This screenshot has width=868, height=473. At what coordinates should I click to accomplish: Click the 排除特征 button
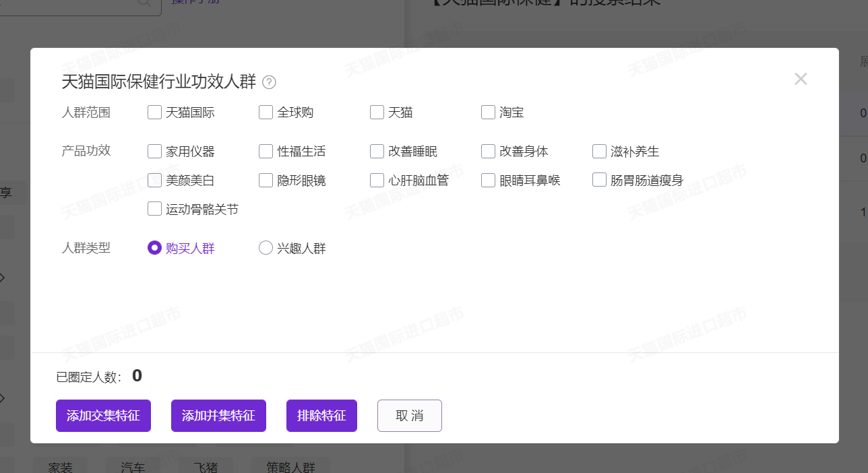321,416
